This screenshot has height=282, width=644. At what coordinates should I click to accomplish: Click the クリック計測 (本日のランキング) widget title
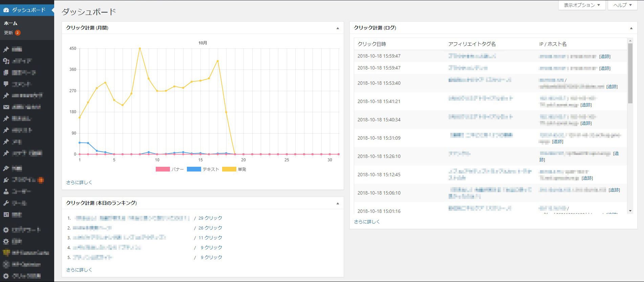101,203
